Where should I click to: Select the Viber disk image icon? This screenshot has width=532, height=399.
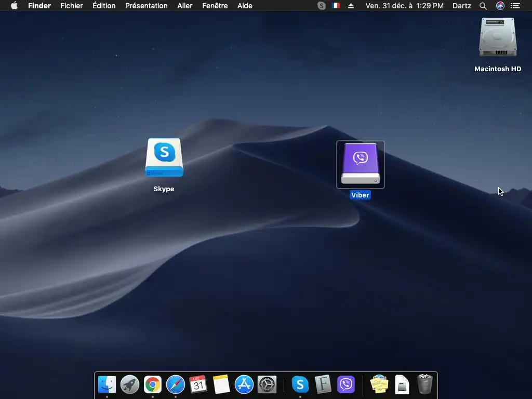point(361,164)
